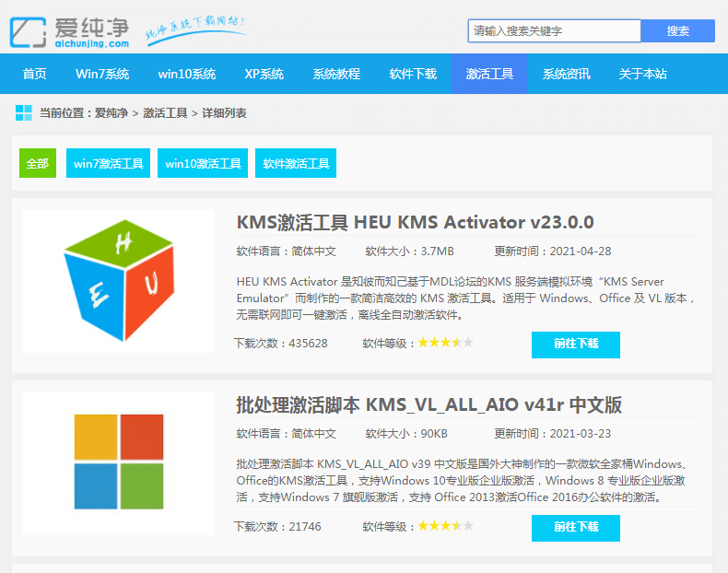Open 系统教程 tutorials section
This screenshot has width=728, height=573.
336,74
